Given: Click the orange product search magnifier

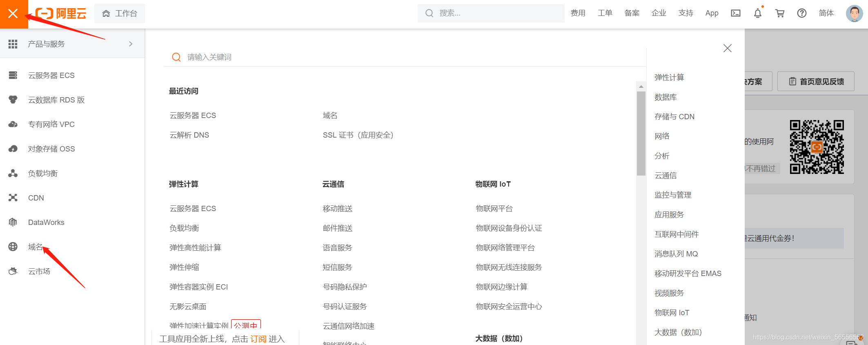Looking at the screenshot, I should coord(176,57).
